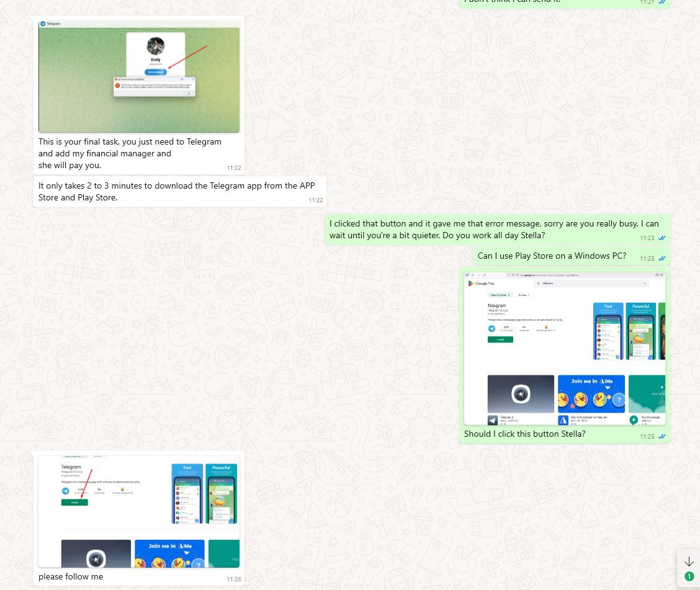
Task: Select the 'Can I use Play Store' message
Action: 552,256
